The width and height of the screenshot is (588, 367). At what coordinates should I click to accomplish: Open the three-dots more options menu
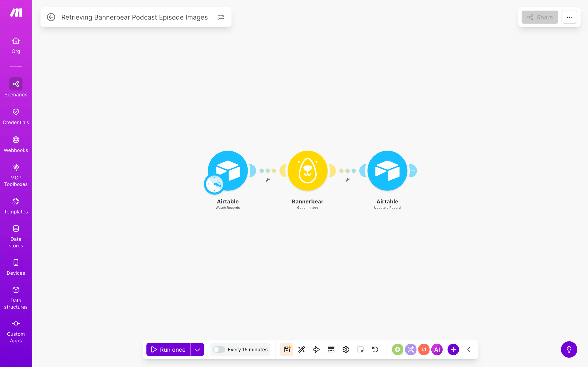pyautogui.click(x=569, y=17)
